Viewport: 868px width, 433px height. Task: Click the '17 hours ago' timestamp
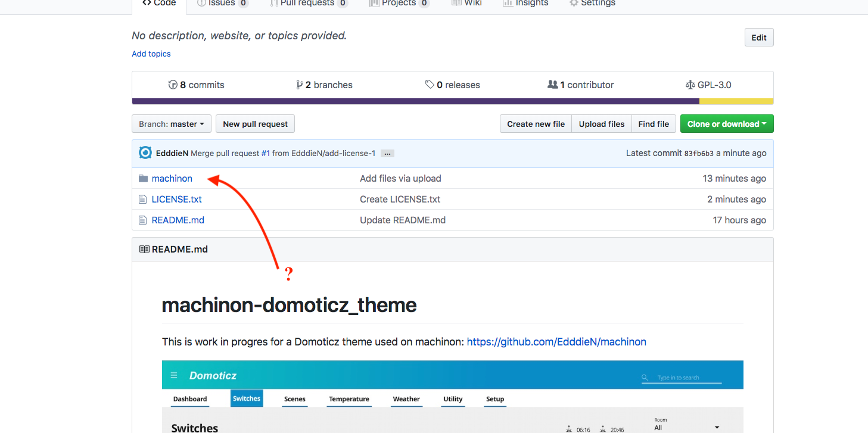pos(739,220)
